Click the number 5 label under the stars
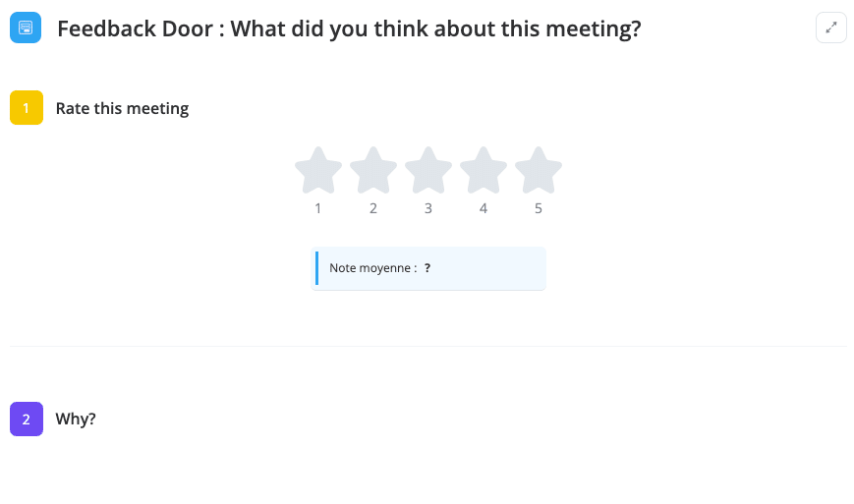This screenshot has width=854, height=504. click(x=539, y=208)
